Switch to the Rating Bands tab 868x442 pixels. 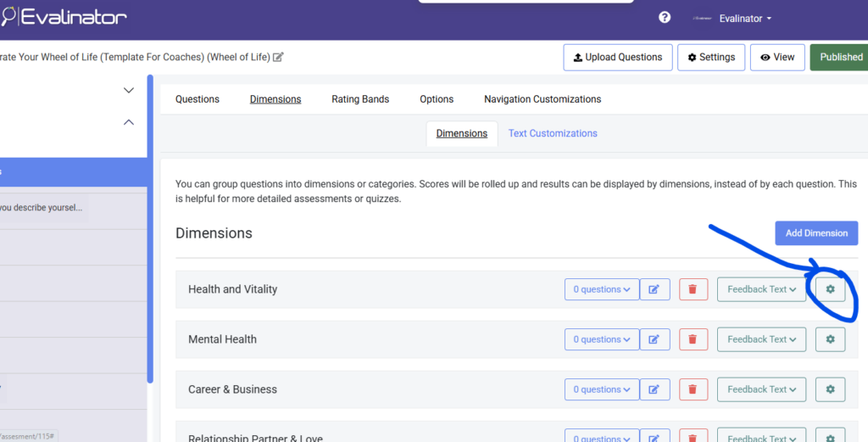point(360,99)
